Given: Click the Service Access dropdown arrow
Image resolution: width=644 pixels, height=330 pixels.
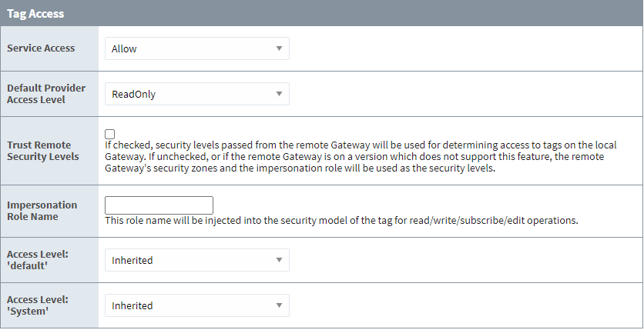Looking at the screenshot, I should point(279,49).
